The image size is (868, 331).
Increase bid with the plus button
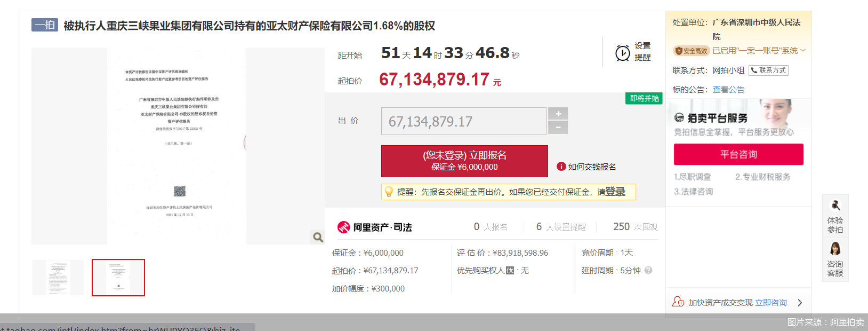(x=558, y=114)
